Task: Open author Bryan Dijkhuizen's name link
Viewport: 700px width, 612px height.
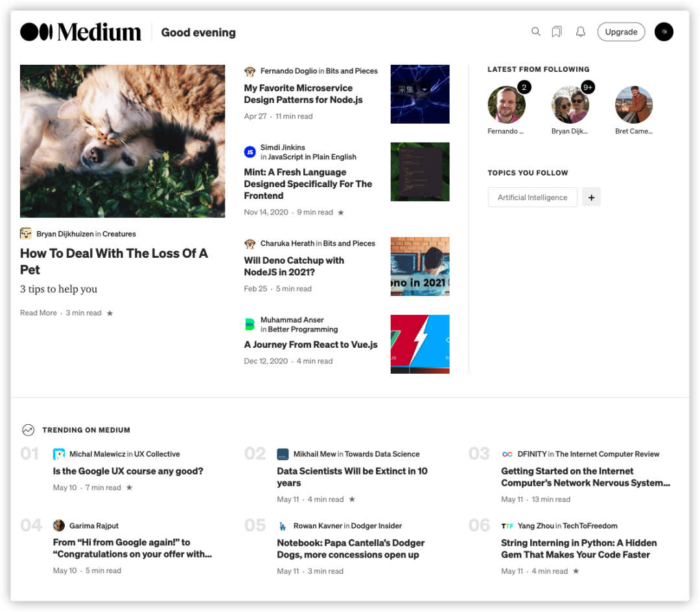Action: (x=65, y=234)
